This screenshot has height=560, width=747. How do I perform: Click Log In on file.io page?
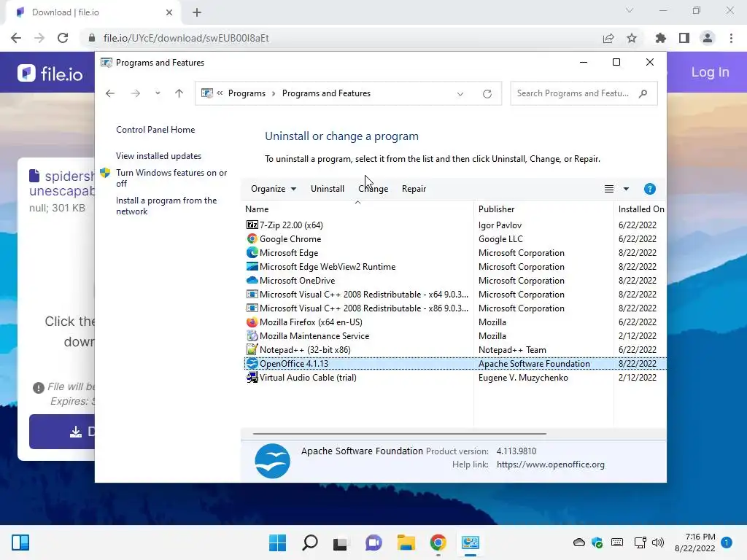click(710, 72)
